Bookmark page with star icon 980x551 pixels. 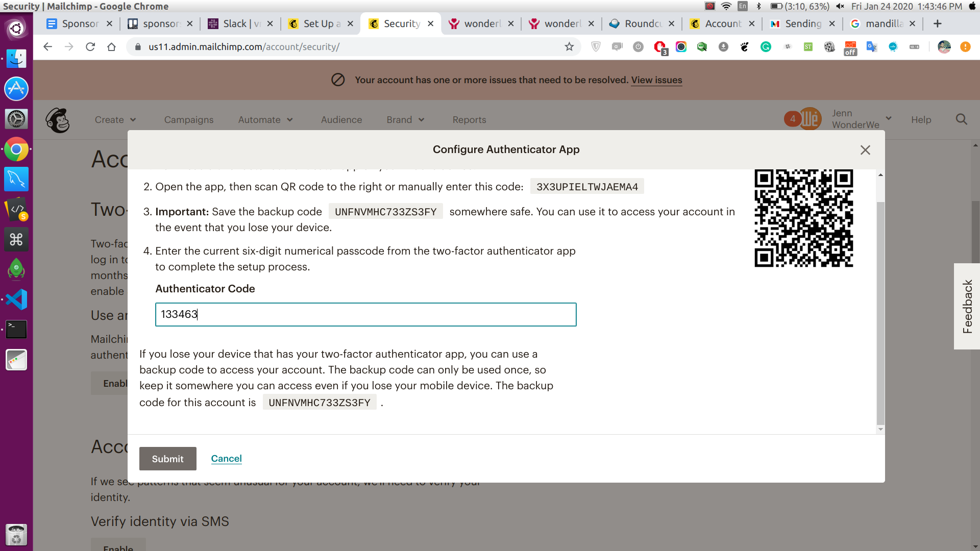[x=569, y=47]
